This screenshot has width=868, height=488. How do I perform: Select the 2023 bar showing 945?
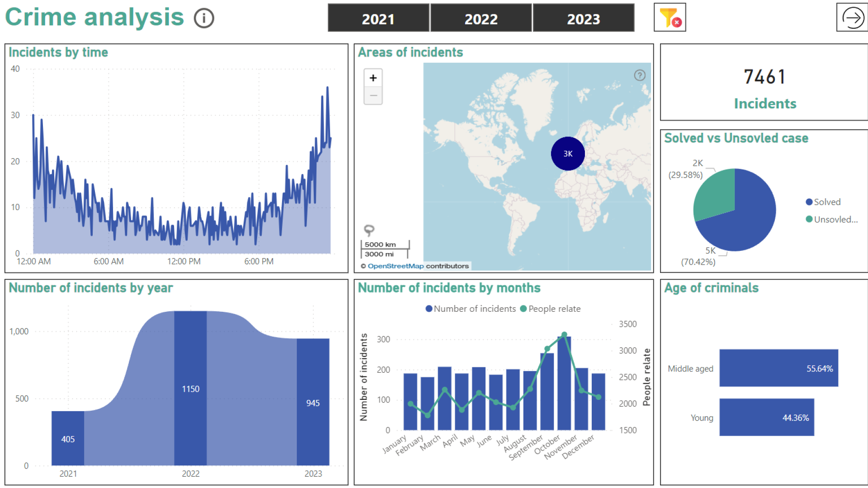(x=313, y=402)
